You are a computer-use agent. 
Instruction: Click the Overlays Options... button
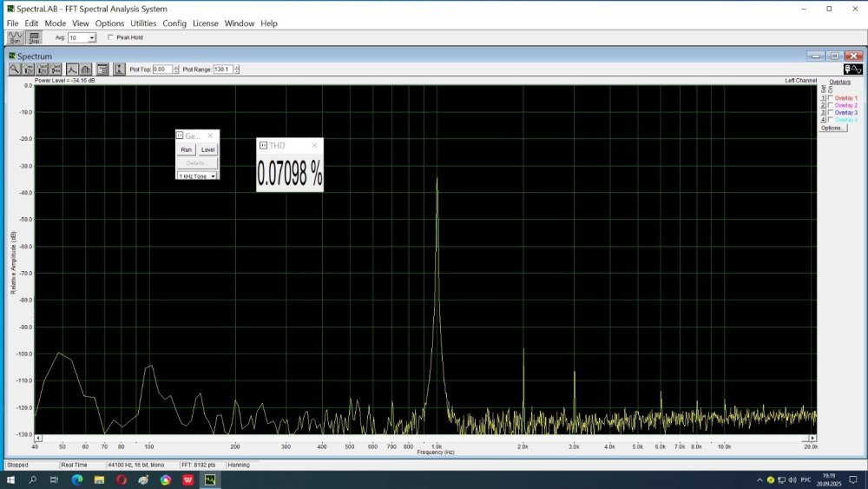(832, 128)
